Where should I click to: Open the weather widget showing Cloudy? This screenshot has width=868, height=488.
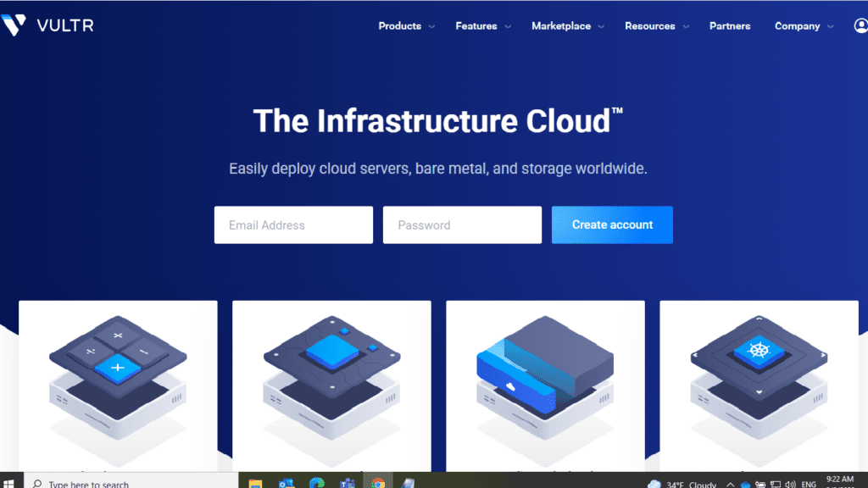click(x=682, y=484)
